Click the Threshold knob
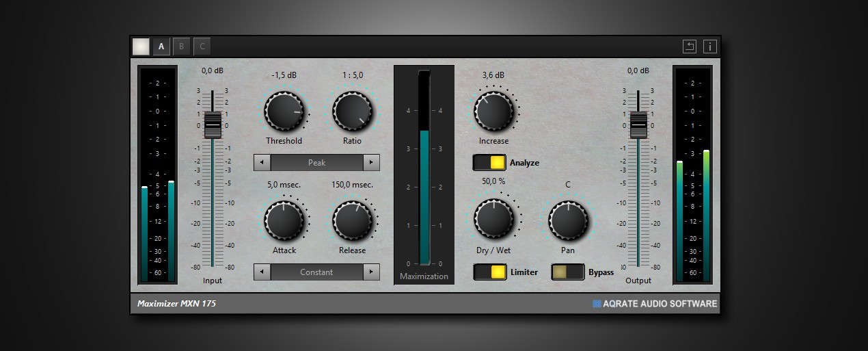This screenshot has height=351, width=868. 284,112
